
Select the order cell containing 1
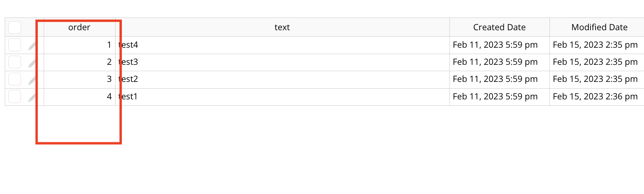click(x=79, y=45)
